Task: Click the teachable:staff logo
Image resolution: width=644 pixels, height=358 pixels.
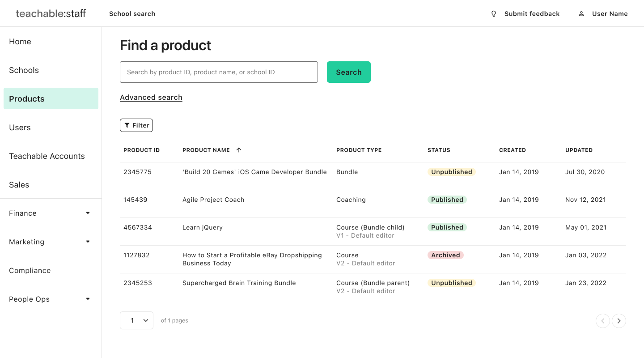Action: pos(51,13)
